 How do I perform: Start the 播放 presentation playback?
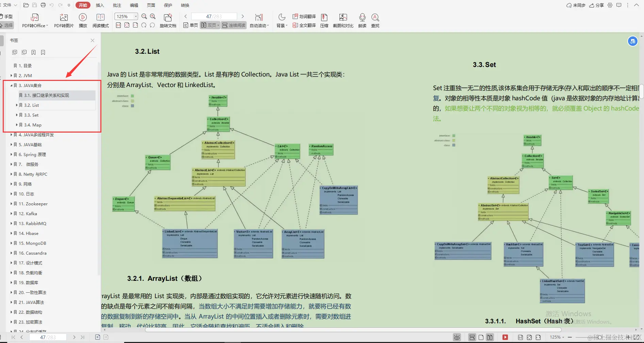point(83,20)
